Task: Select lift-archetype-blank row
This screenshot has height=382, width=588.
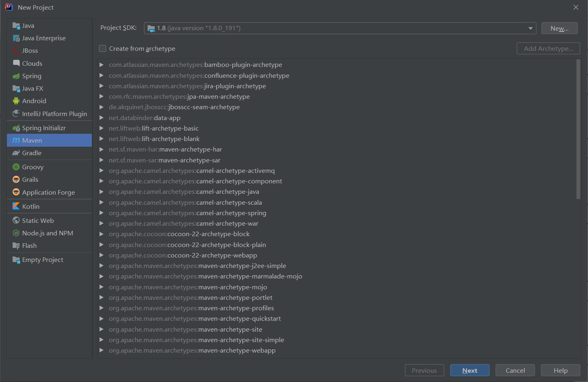Action: click(337, 139)
